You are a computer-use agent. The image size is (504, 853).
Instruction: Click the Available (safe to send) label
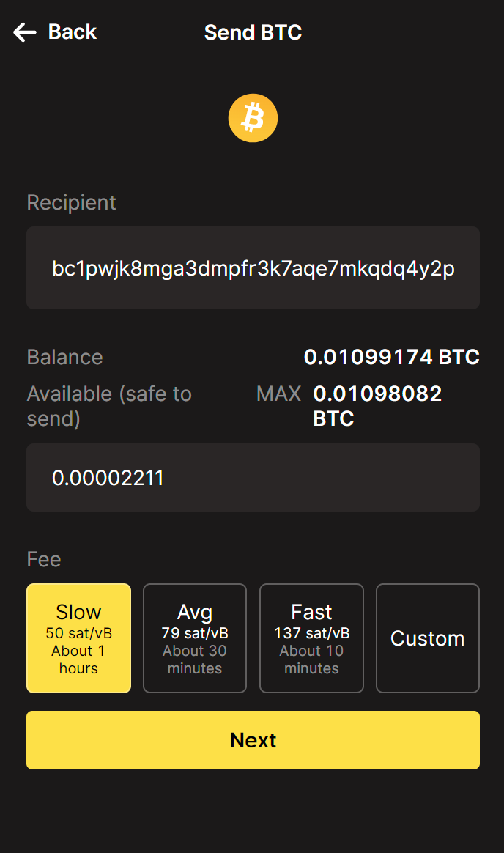(108, 405)
